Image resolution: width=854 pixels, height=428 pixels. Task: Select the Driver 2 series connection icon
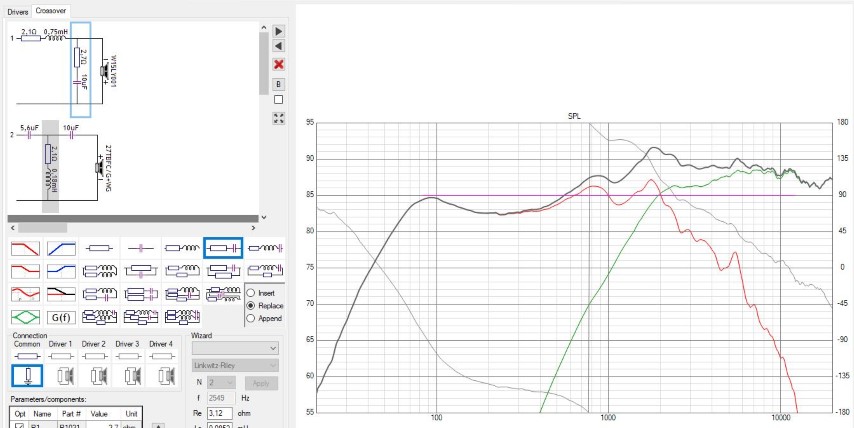point(94,356)
